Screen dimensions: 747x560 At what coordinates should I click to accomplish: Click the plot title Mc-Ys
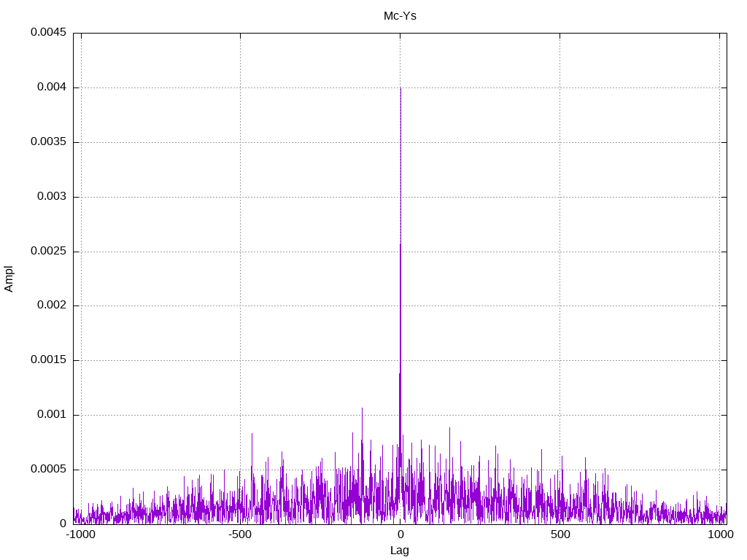tap(400, 15)
